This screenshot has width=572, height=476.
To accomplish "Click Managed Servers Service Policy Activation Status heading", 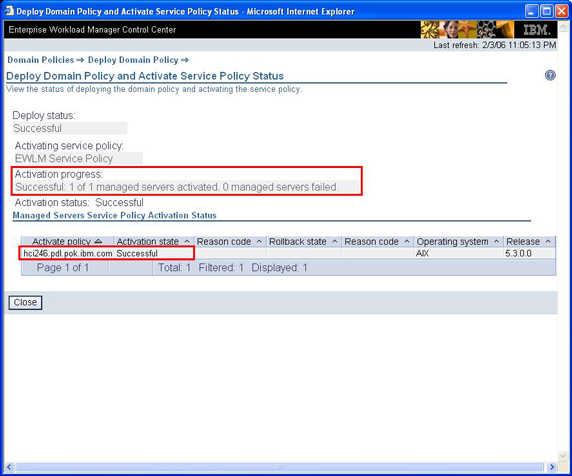I will coord(115,215).
